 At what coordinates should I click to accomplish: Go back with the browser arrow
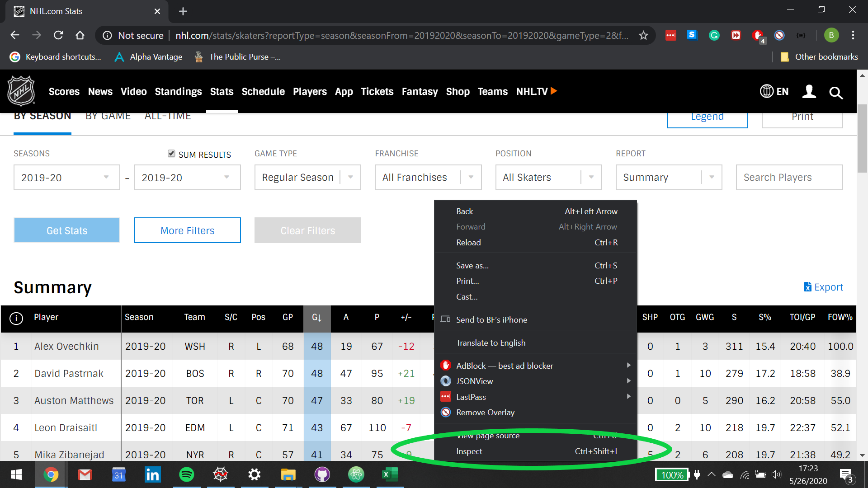[15, 35]
